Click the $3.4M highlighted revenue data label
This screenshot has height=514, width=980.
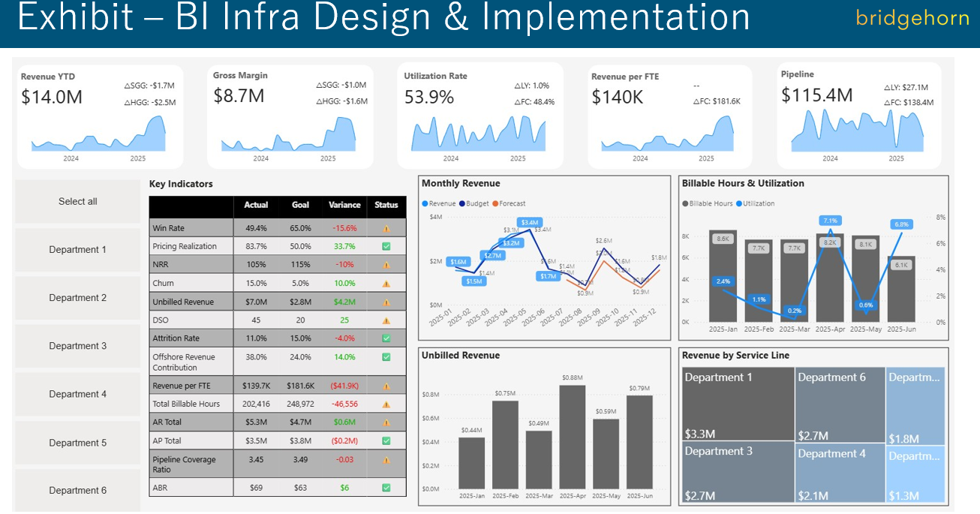coord(529,222)
